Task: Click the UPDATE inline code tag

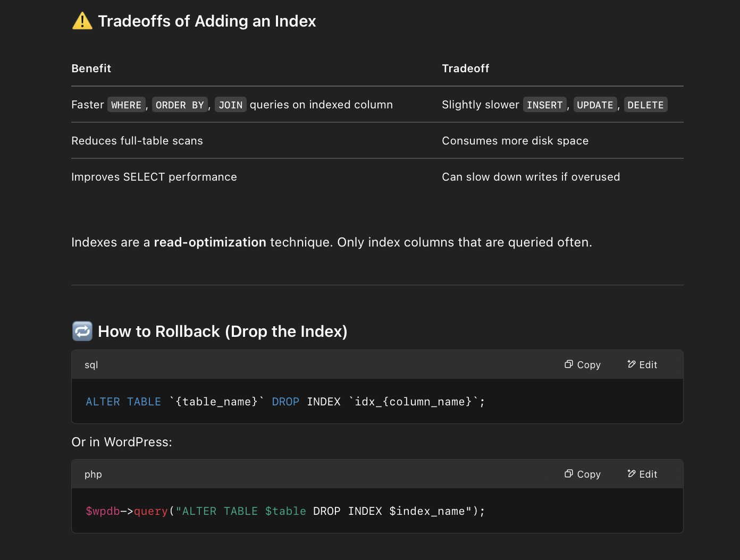Action: [595, 105]
